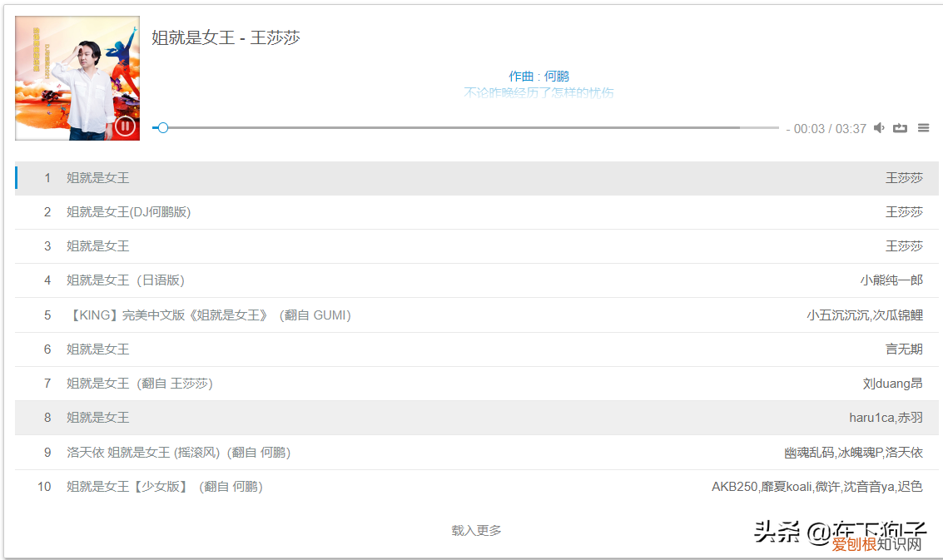Click the loop icon next to volume
Image resolution: width=943 pixels, height=560 pixels.
tap(900, 127)
